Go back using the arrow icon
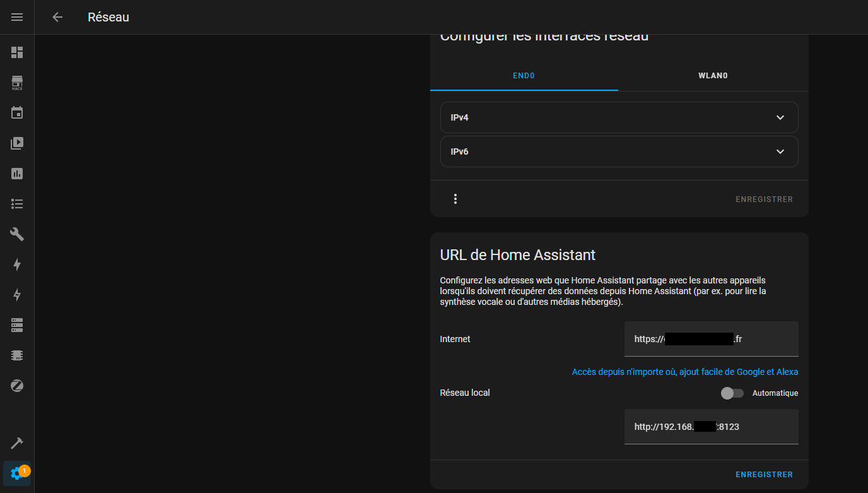868x493 pixels. pyautogui.click(x=57, y=17)
